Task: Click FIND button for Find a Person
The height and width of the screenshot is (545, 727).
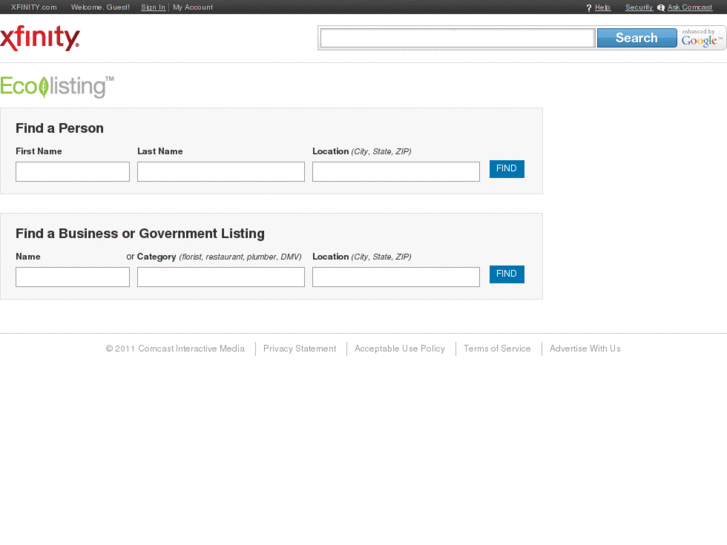Action: [507, 169]
